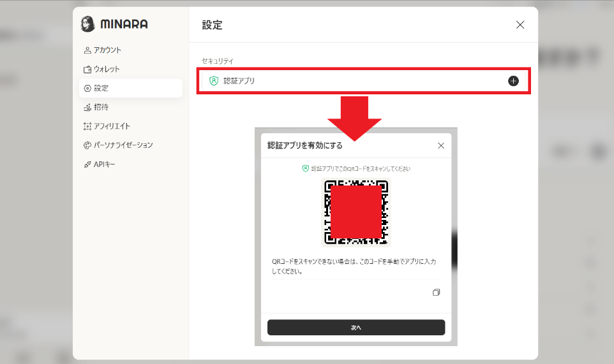Click the green shield icon beside 認証アプリ
614x364 pixels.
(213, 81)
